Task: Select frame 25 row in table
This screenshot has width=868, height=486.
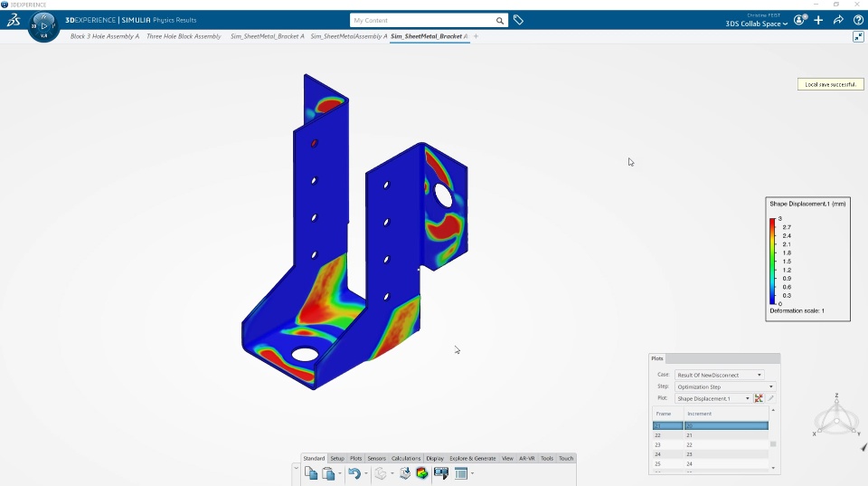Action: coord(711,463)
